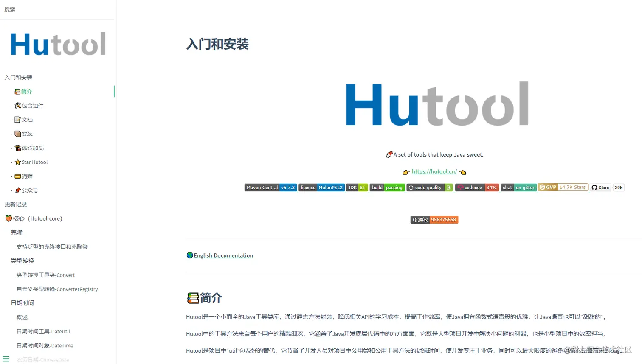Click the 20k stars count badge

pos(619,188)
